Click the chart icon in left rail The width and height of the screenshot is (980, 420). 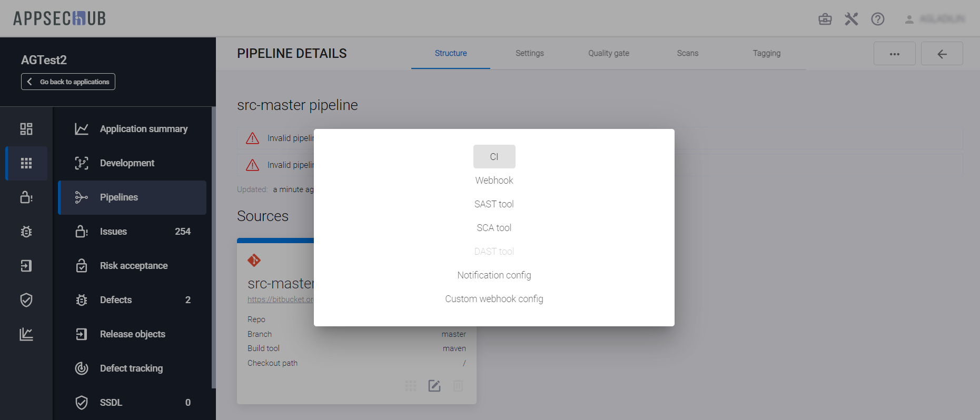coord(26,334)
